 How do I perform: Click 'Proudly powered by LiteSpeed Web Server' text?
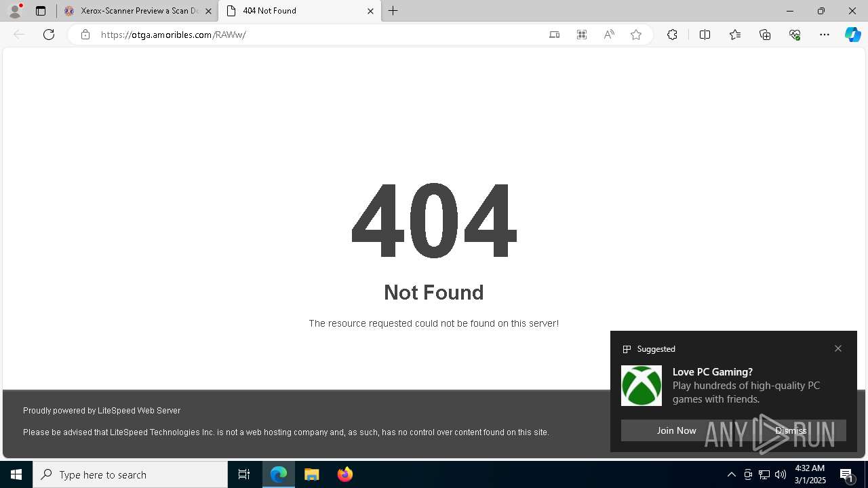(x=102, y=411)
